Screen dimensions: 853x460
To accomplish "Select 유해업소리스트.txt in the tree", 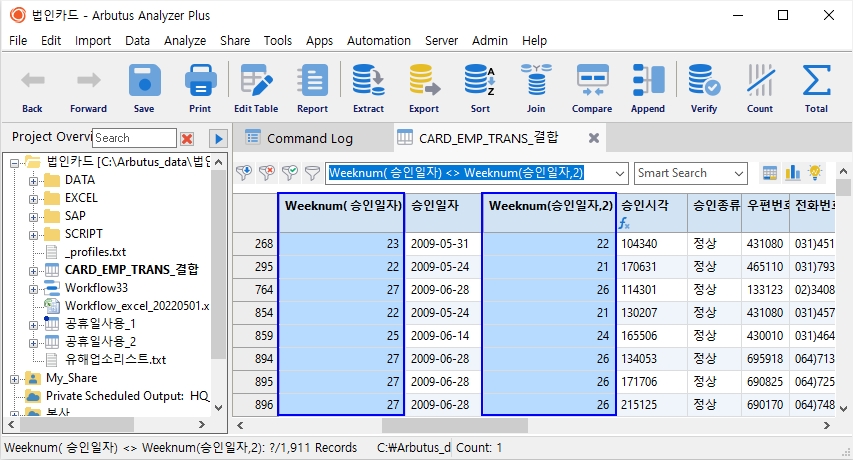I will (x=115, y=360).
